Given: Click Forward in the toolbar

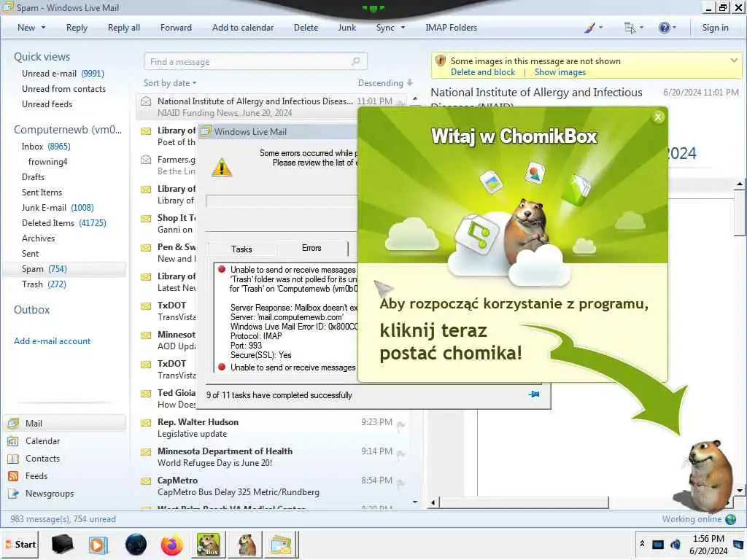Looking at the screenshot, I should pos(176,28).
